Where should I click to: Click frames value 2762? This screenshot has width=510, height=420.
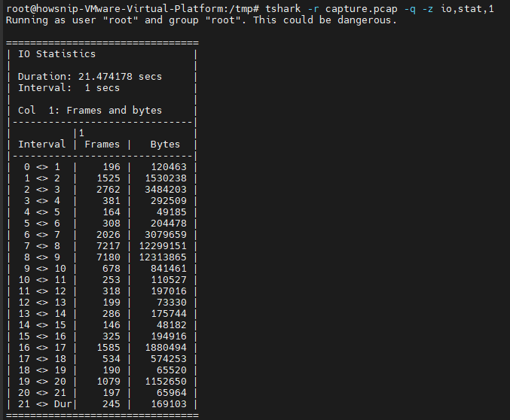coord(108,190)
